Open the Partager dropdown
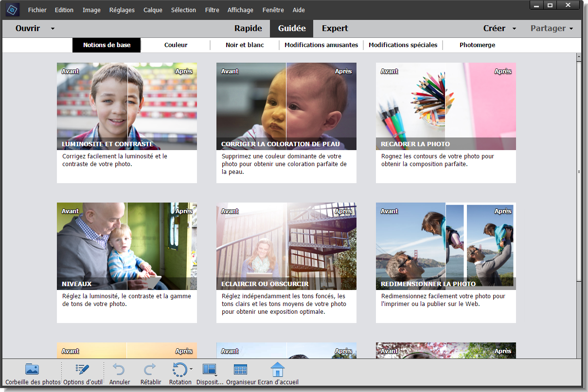 552,28
